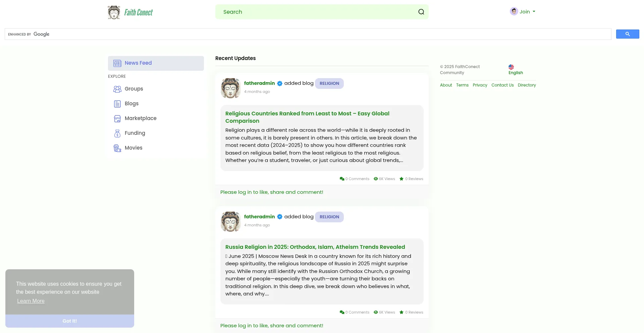The image size is (644, 333).
Task: Click the Faith Conect logo icon
Action: 114,12
